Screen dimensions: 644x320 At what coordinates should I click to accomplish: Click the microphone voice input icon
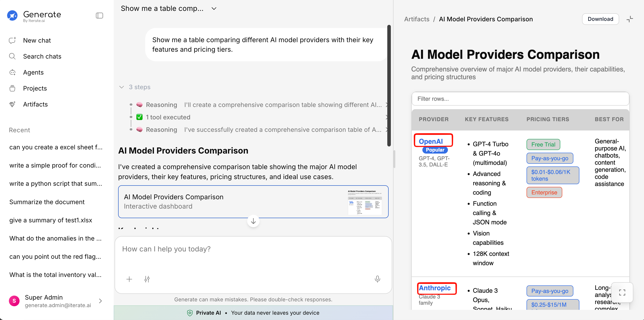[377, 279]
